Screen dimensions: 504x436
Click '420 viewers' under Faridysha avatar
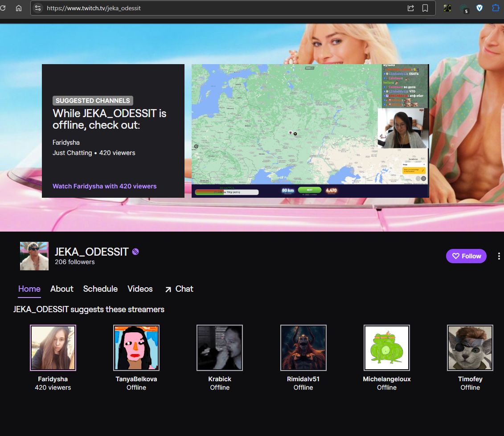[53, 388]
